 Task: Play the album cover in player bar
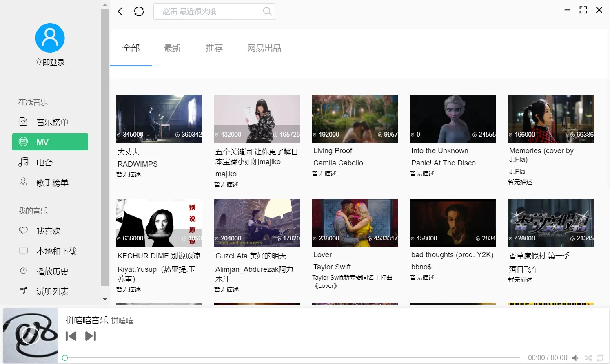(x=31, y=336)
